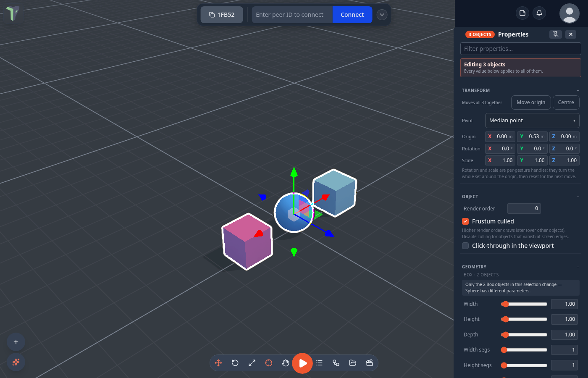Adjust the Height segs slider

tap(524, 365)
